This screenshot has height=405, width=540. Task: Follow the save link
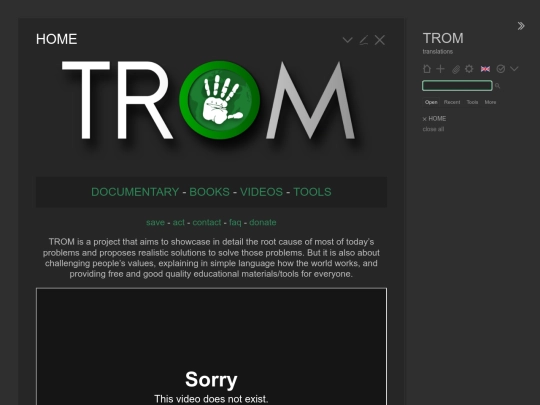155,222
